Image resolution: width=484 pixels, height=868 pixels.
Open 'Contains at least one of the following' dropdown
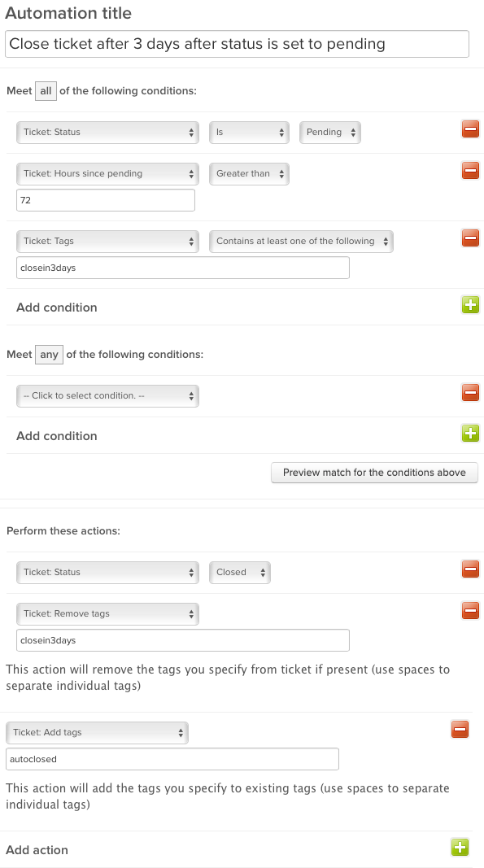pyautogui.click(x=301, y=242)
